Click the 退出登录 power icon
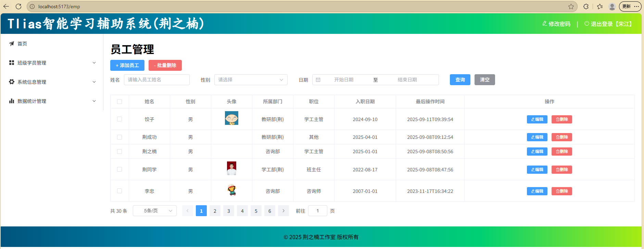 586,24
